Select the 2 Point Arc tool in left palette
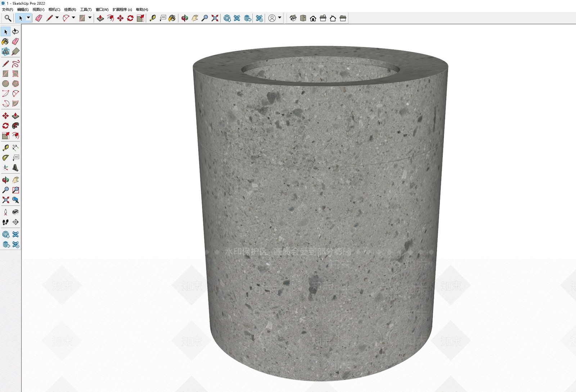Image resolution: width=576 pixels, height=392 pixels. (15, 94)
